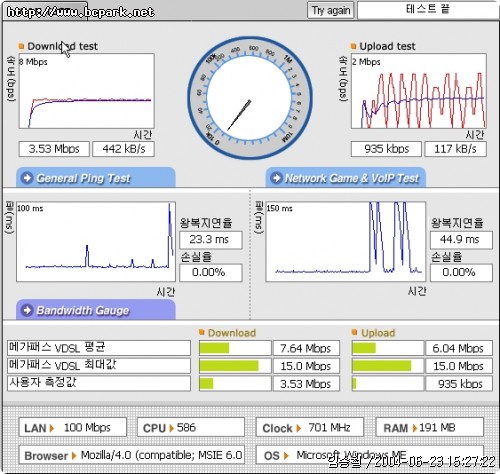Click the Bandwidth Gauge arrow icon
500x474 pixels.
[x=27, y=310]
